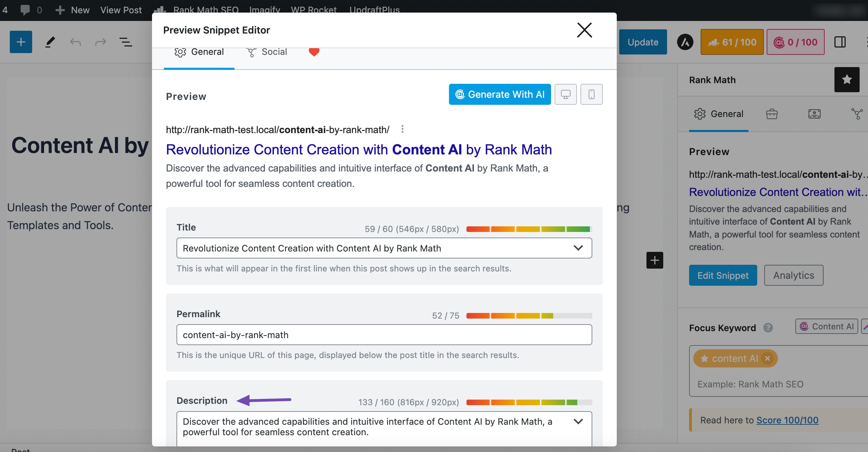Switch to desktop preview mode

(566, 94)
